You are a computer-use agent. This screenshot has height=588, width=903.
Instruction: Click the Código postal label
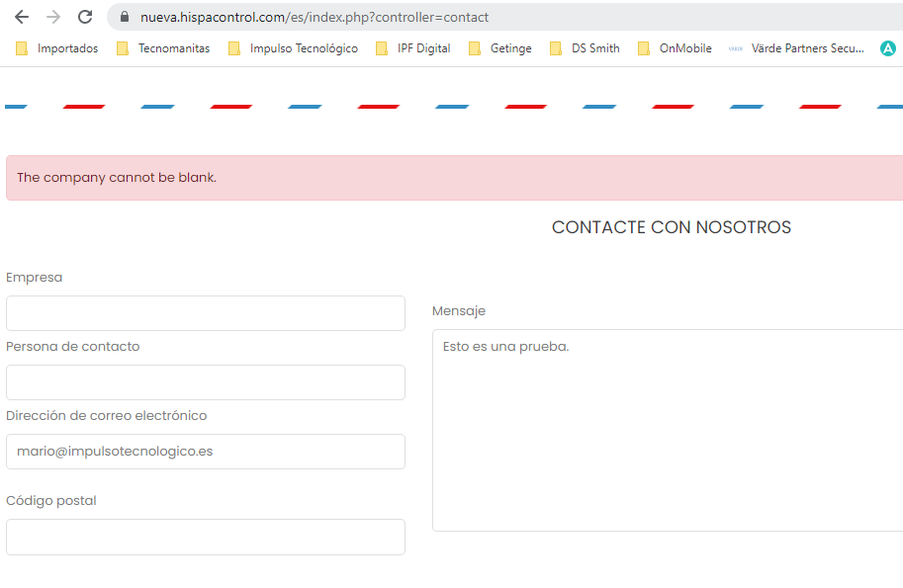51,501
